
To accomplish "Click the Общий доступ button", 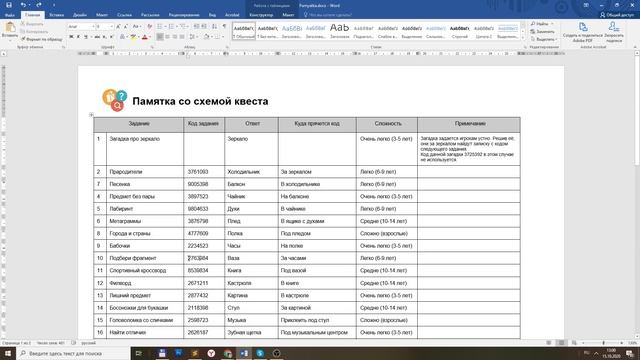I will pos(617,15).
